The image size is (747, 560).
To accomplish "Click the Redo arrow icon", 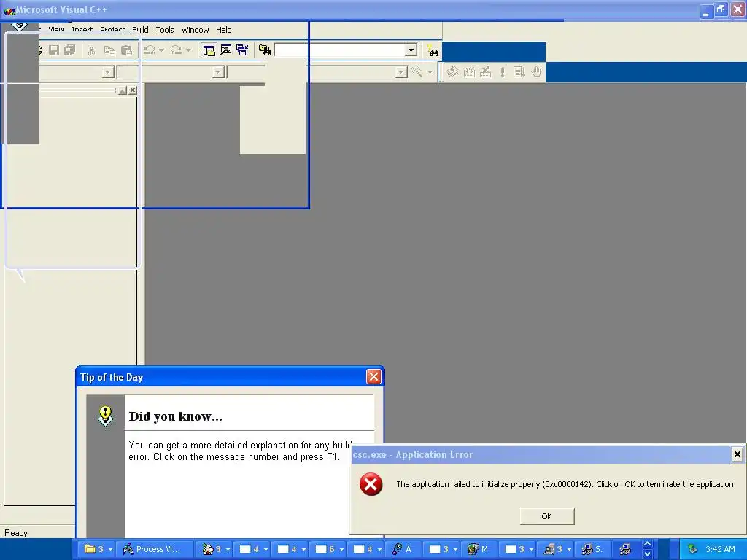I will (x=176, y=50).
